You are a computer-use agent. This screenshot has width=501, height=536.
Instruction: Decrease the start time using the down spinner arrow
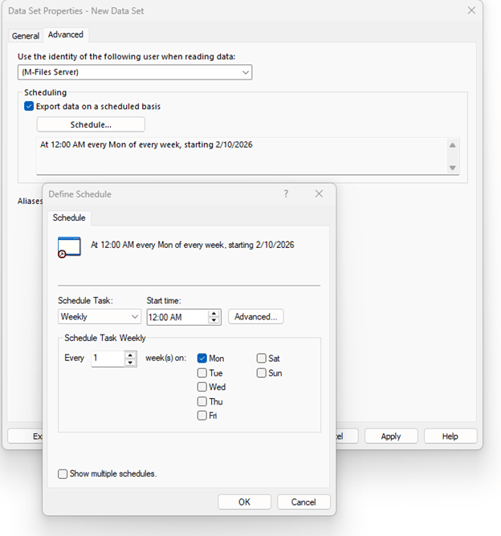(214, 320)
